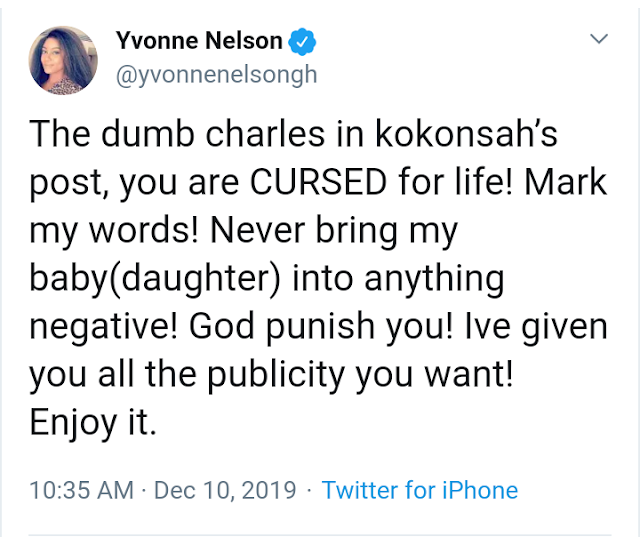Image resolution: width=640 pixels, height=537 pixels.
Task: Click the blue verified badge icon
Action: pos(302,42)
